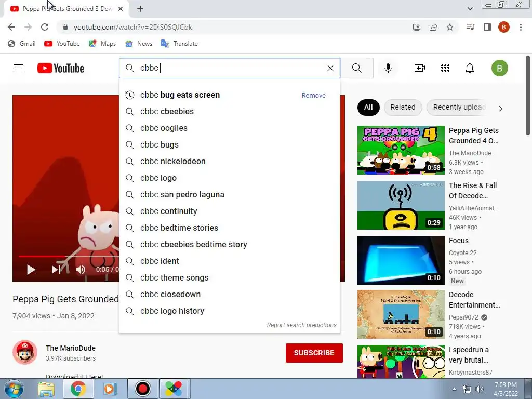Open the Gmail bookmark
Viewport: 532px width, 399px height.
point(22,44)
